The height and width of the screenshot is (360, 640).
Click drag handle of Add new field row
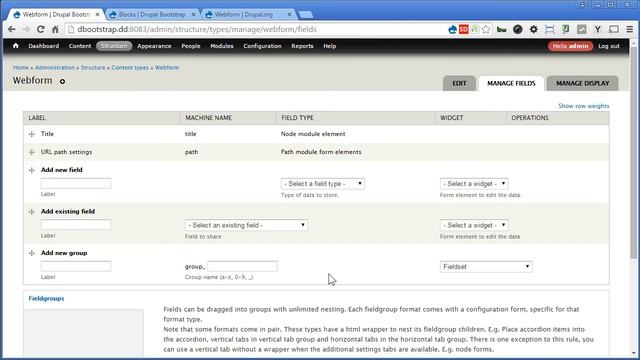point(32,170)
